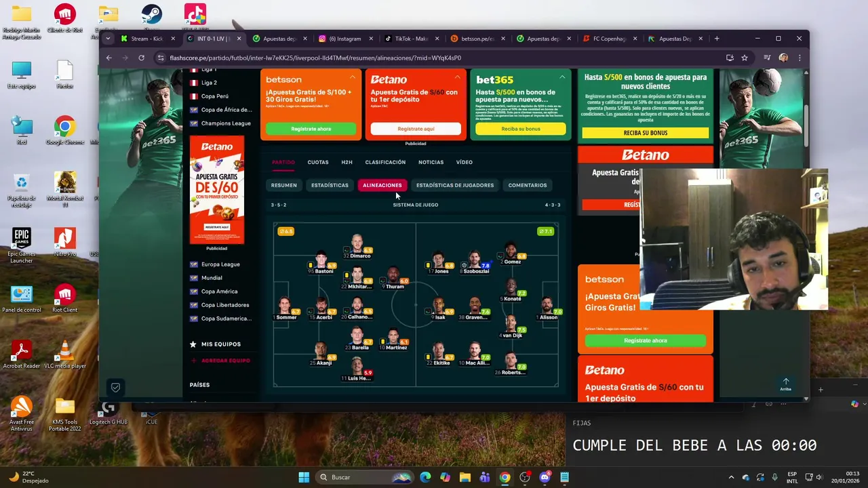Click betsson 'Regístrate ahora' top banner button
The width and height of the screenshot is (868, 488).
click(311, 129)
